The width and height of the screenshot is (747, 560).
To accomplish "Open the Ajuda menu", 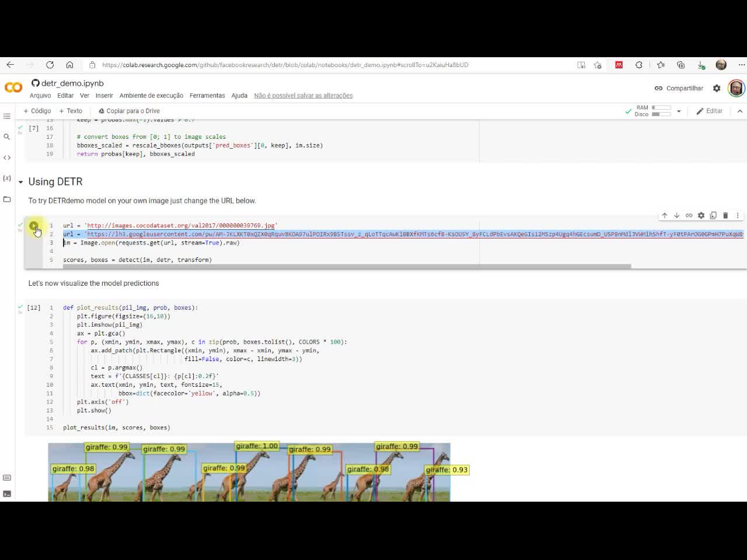I will pos(239,96).
